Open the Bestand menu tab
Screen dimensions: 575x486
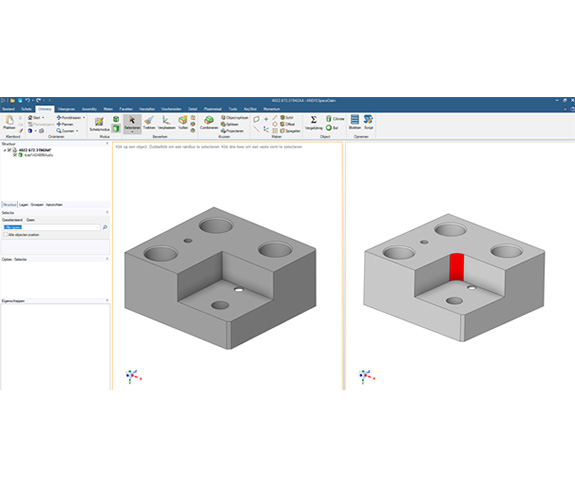point(8,109)
